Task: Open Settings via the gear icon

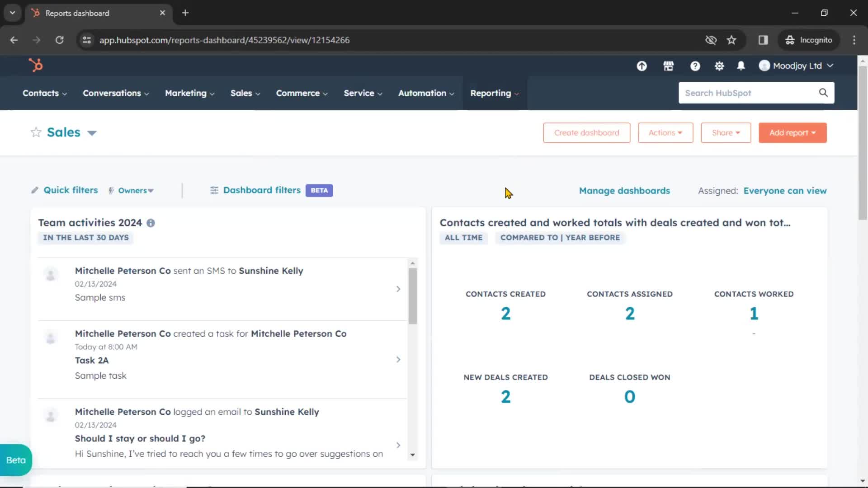Action: click(719, 66)
